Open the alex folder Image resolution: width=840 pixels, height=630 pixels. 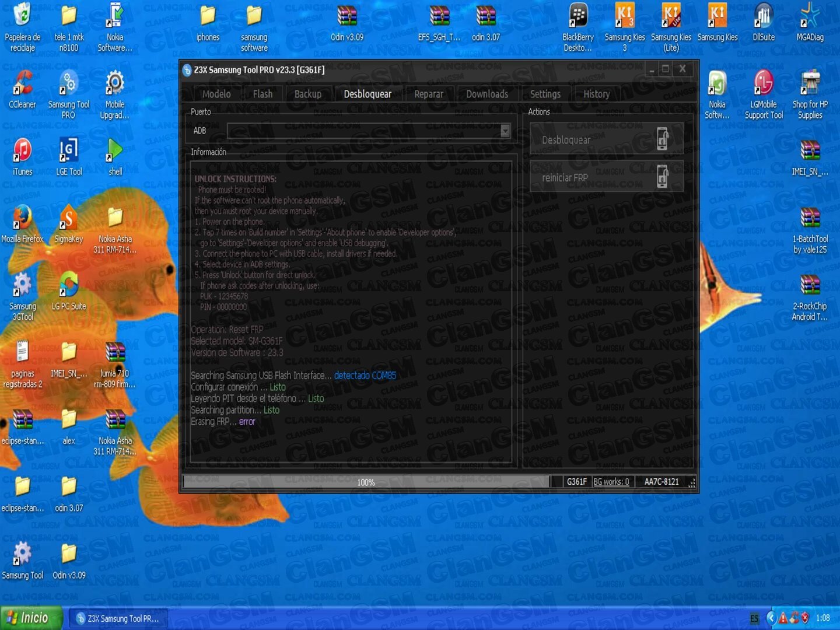tap(69, 426)
